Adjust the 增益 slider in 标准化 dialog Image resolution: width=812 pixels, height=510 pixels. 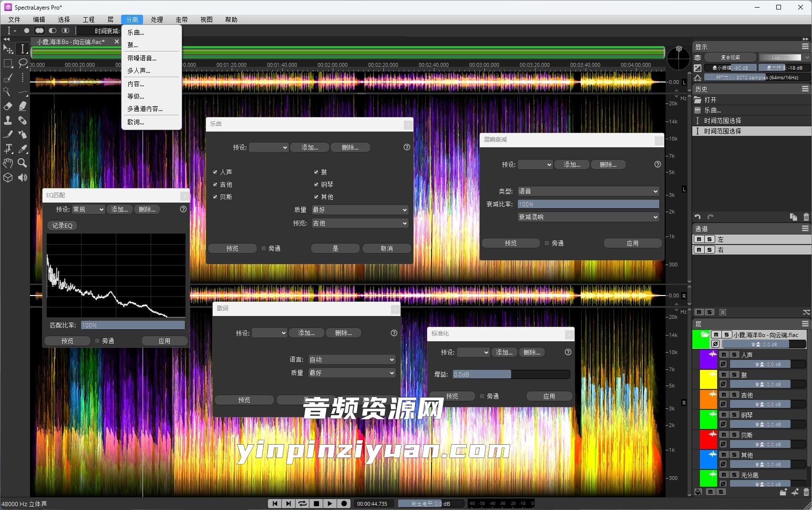[x=511, y=375]
